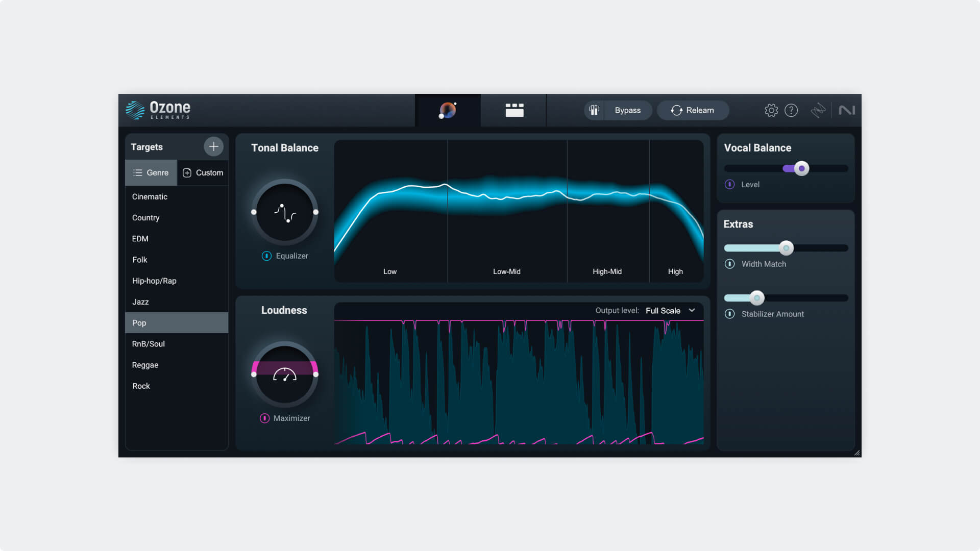Image resolution: width=980 pixels, height=551 pixels.
Task: Click the Tonal Balance spectrum icon
Action: coord(284,213)
